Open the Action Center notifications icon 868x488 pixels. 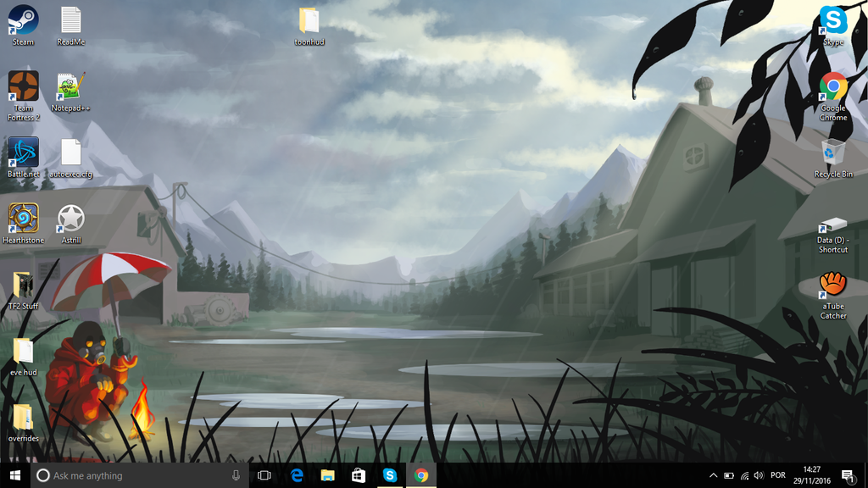pyautogui.click(x=848, y=475)
